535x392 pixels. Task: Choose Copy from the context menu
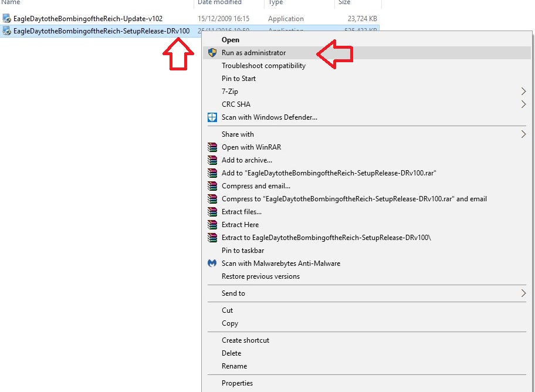click(x=367, y=323)
